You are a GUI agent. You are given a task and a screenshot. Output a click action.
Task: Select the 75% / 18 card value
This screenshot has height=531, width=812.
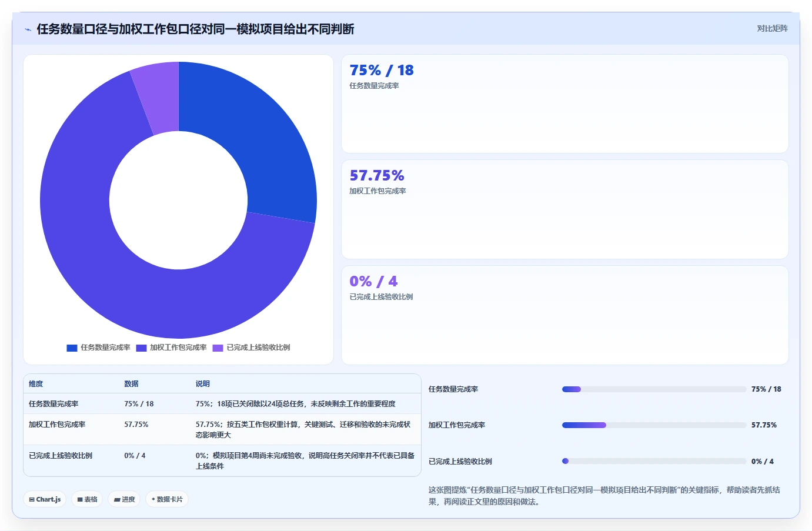coord(382,70)
